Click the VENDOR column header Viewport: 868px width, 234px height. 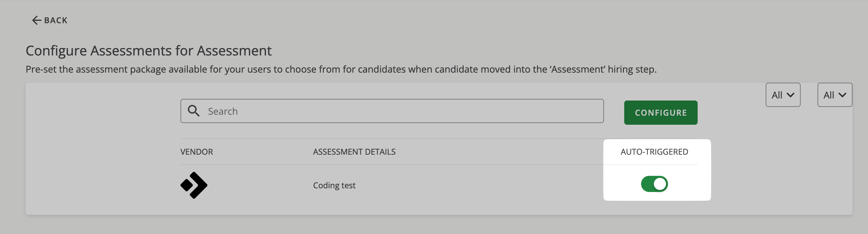pyautogui.click(x=196, y=152)
